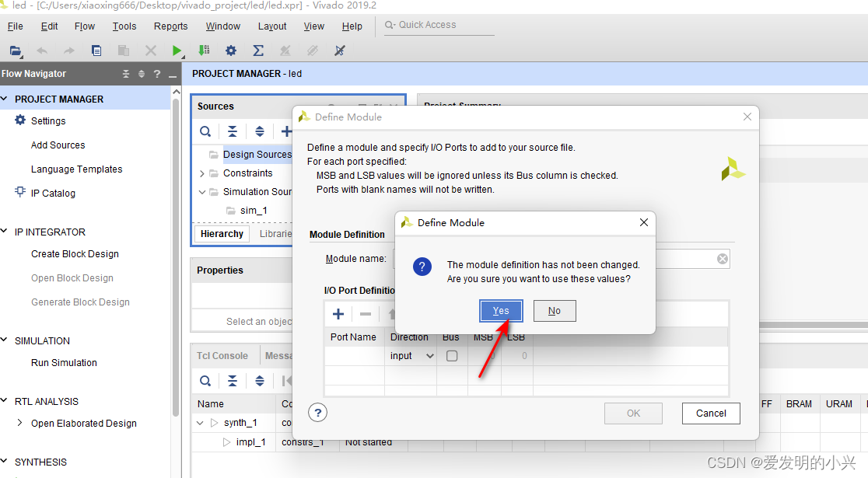Open the Window menu
The height and width of the screenshot is (478, 868).
[223, 26]
